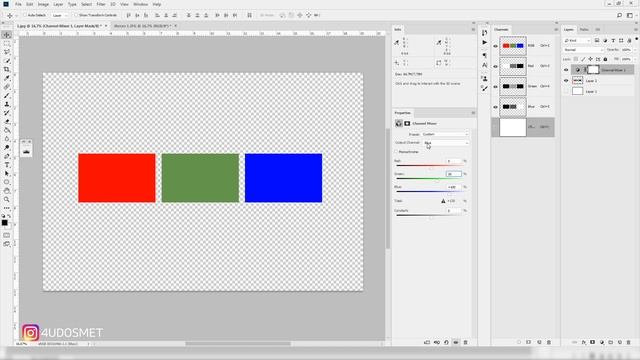Open the Properties panel menu
This screenshot has height=360, width=640.
pos(473,113)
